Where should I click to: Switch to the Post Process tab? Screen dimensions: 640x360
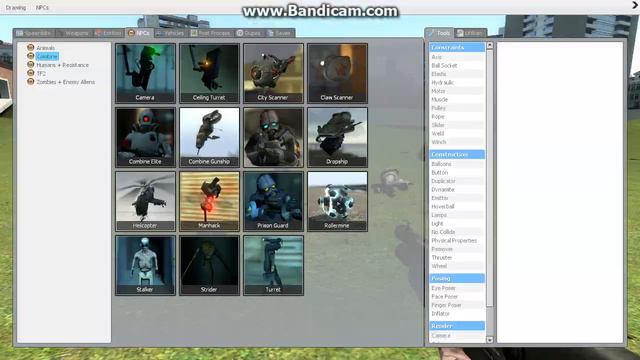pyautogui.click(x=211, y=33)
